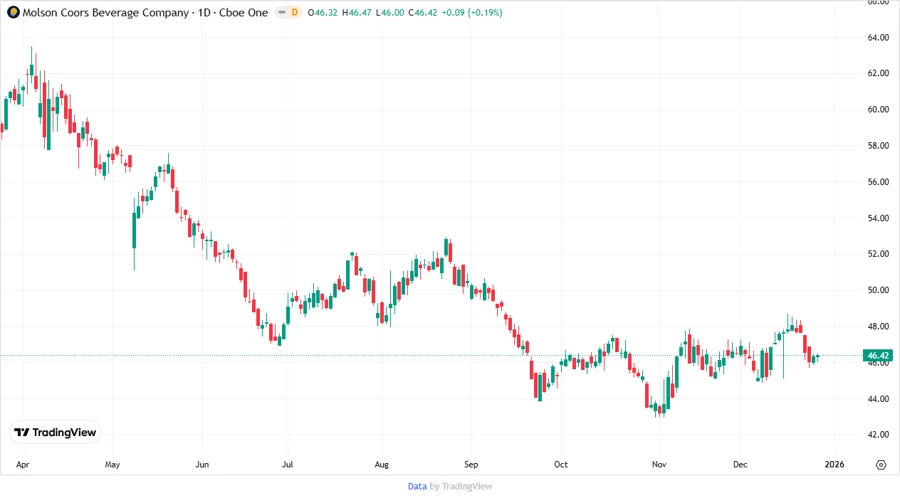This screenshot has height=498, width=900.
Task: Select the 'May' time axis label
Action: [x=112, y=465]
